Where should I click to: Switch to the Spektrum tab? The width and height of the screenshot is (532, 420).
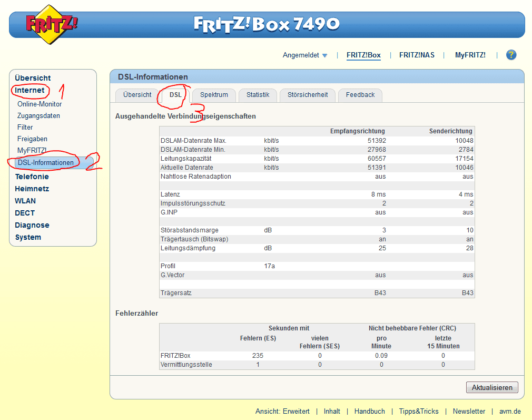click(x=214, y=95)
